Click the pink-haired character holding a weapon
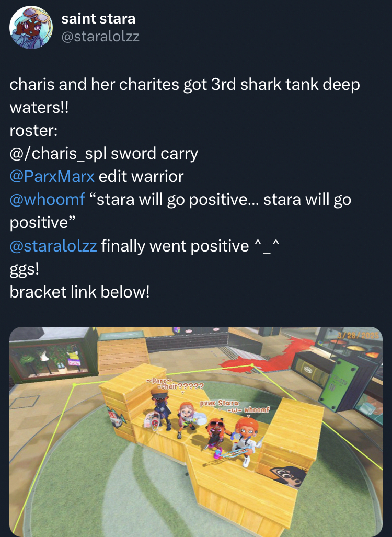Viewport: 392px width, 537px height. [187, 419]
